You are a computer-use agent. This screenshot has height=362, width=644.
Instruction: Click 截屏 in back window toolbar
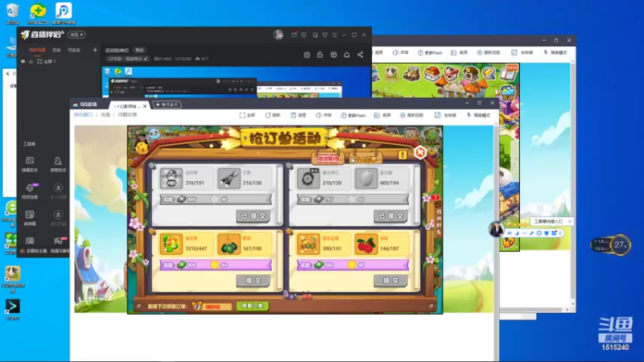459,52
